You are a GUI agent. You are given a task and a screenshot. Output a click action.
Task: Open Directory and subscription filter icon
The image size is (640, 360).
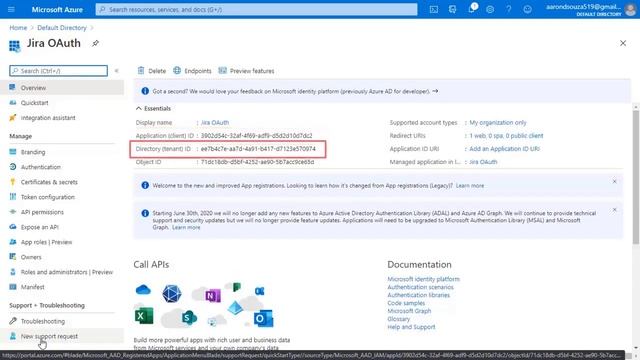452,9
